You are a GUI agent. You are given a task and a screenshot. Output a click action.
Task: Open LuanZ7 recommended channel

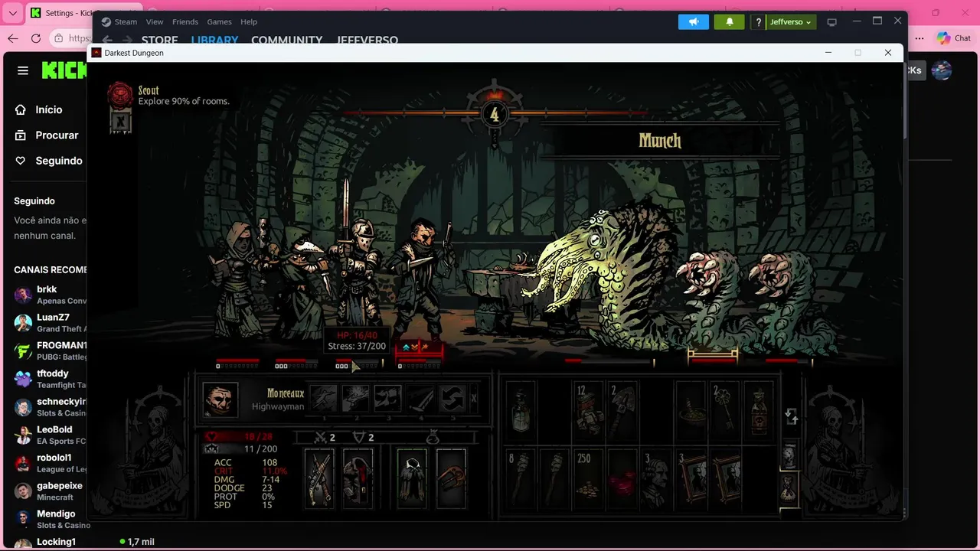(50, 323)
